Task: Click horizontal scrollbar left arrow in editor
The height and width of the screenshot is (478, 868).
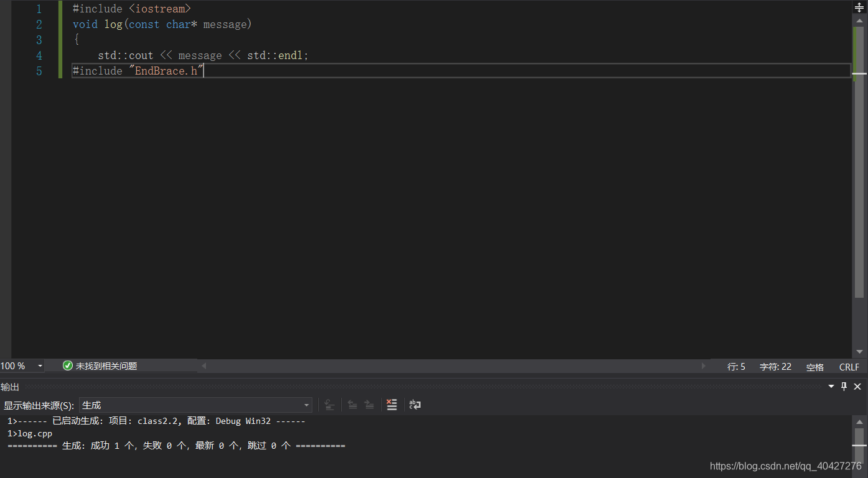Action: [204, 366]
